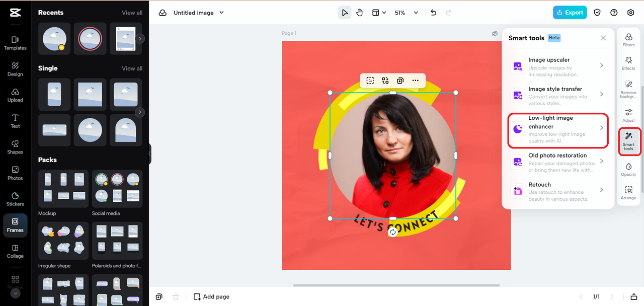Select the Frames sidebar tab
The width and height of the screenshot is (644, 306).
pos(15,225)
